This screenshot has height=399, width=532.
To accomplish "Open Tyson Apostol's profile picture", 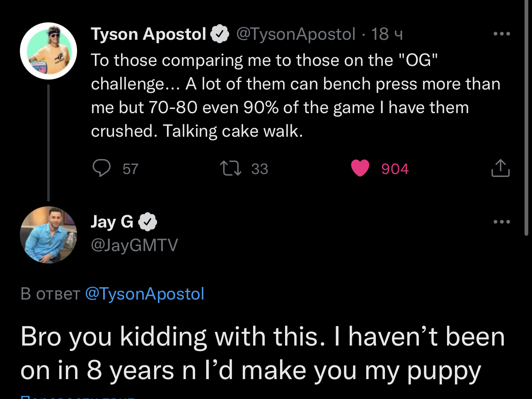I will click(x=48, y=51).
